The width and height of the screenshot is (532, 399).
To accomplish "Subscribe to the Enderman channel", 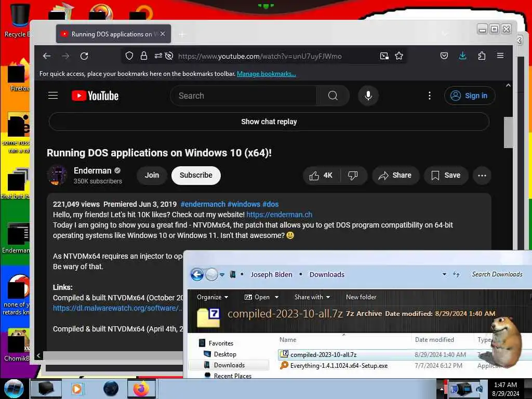I will point(196,176).
